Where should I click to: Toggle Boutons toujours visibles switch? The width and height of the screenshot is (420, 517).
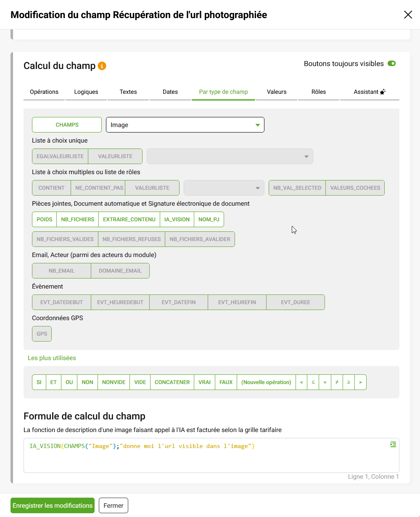[x=392, y=64]
